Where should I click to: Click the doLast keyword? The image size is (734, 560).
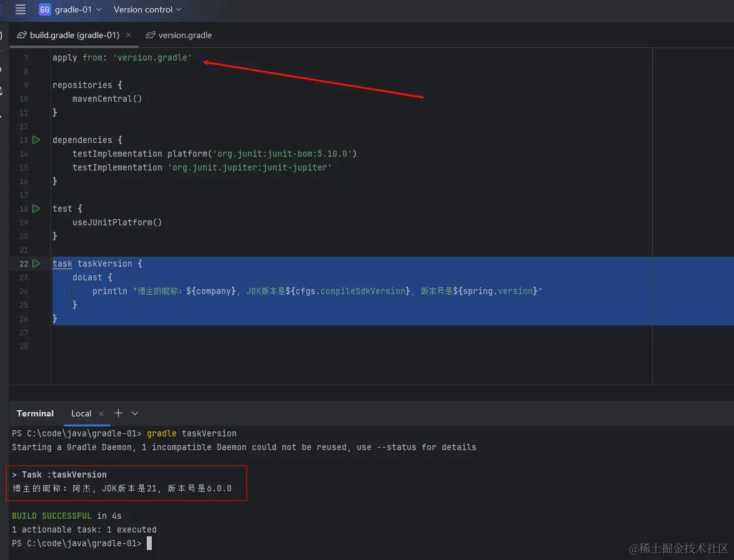[87, 277]
